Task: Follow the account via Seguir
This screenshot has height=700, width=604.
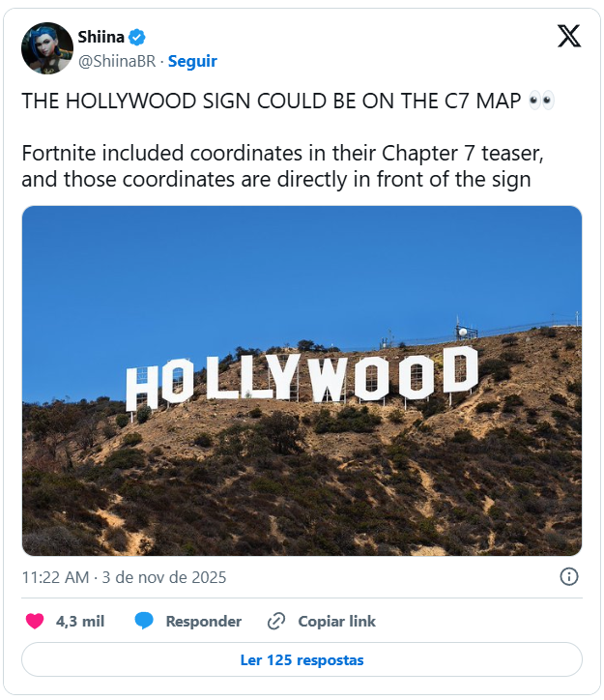Action: (192, 61)
